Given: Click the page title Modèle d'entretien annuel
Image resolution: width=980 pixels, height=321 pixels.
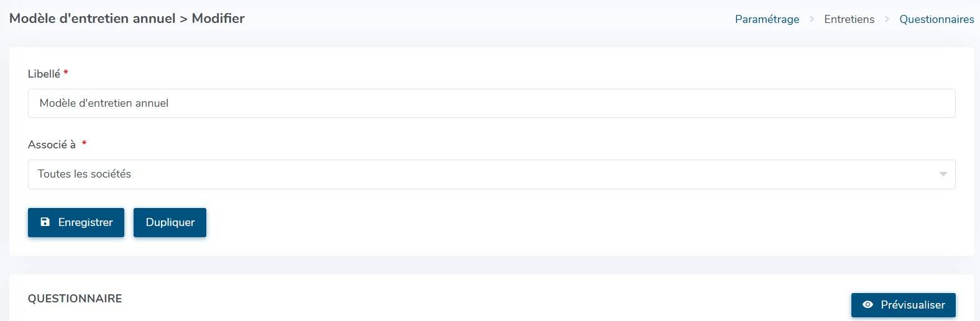Looking at the screenshot, I should tap(92, 19).
